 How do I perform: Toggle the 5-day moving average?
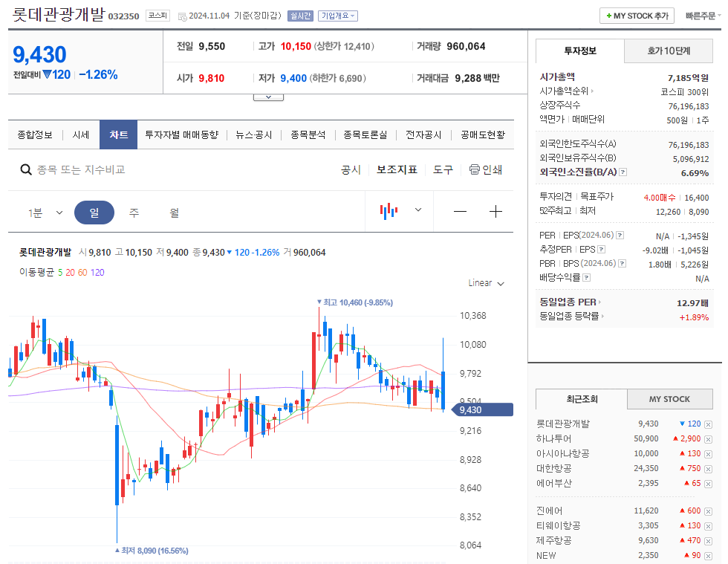coord(60,272)
